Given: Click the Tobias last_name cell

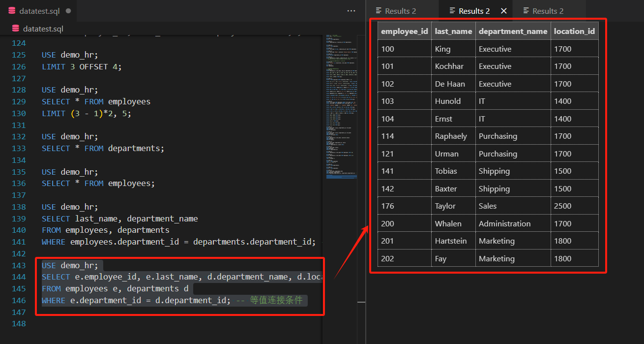Looking at the screenshot, I should click(453, 171).
